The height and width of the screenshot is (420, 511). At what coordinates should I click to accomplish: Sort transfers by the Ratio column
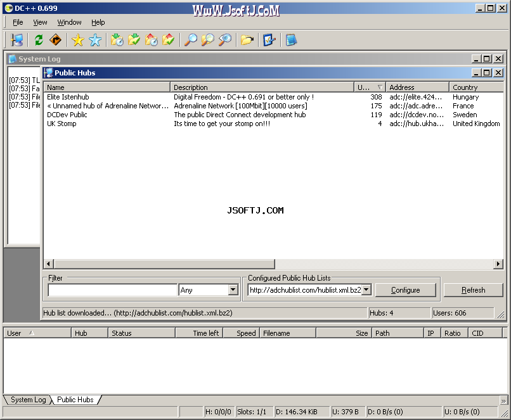pyautogui.click(x=455, y=333)
